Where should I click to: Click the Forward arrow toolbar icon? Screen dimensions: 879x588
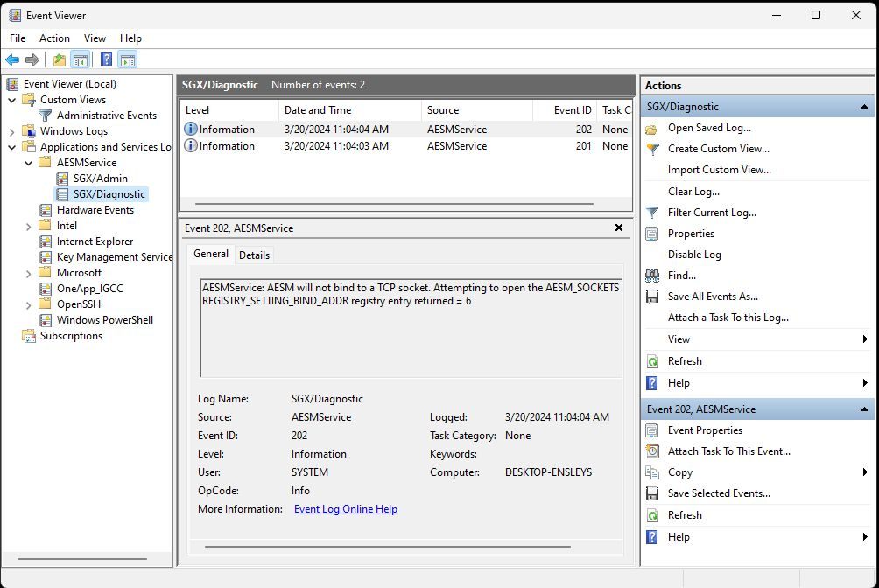(x=32, y=60)
